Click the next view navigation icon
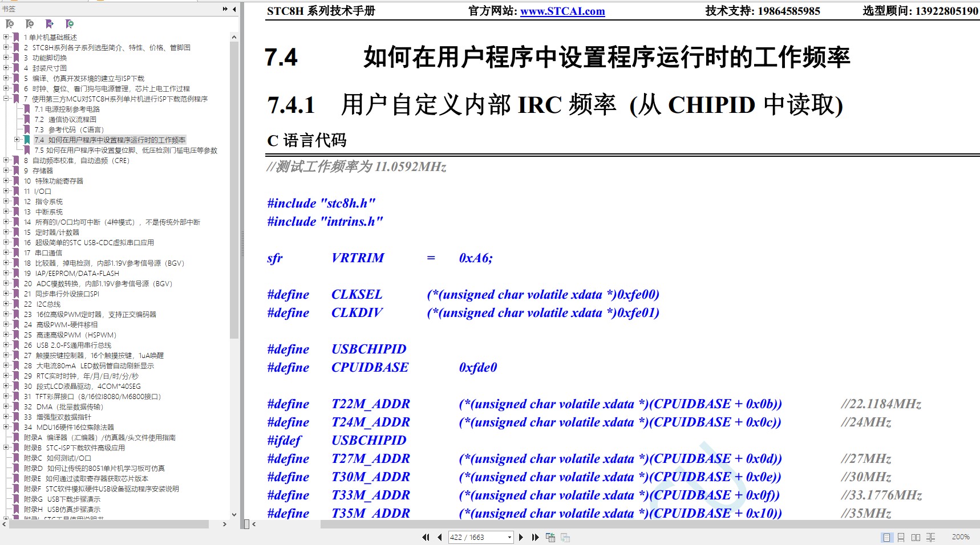Screen dimensions: 980x545 (565, 537)
